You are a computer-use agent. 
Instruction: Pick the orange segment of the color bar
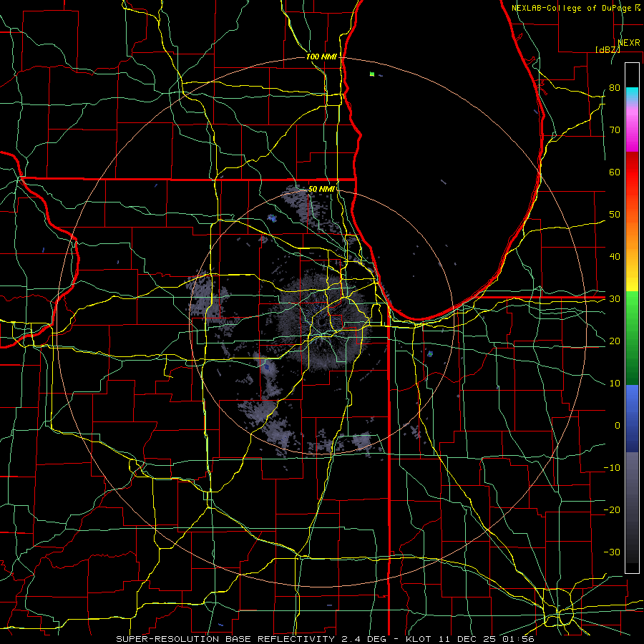click(632, 234)
